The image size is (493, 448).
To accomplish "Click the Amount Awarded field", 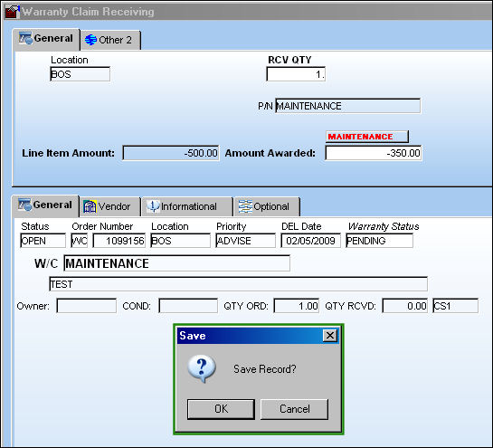I will (x=374, y=153).
